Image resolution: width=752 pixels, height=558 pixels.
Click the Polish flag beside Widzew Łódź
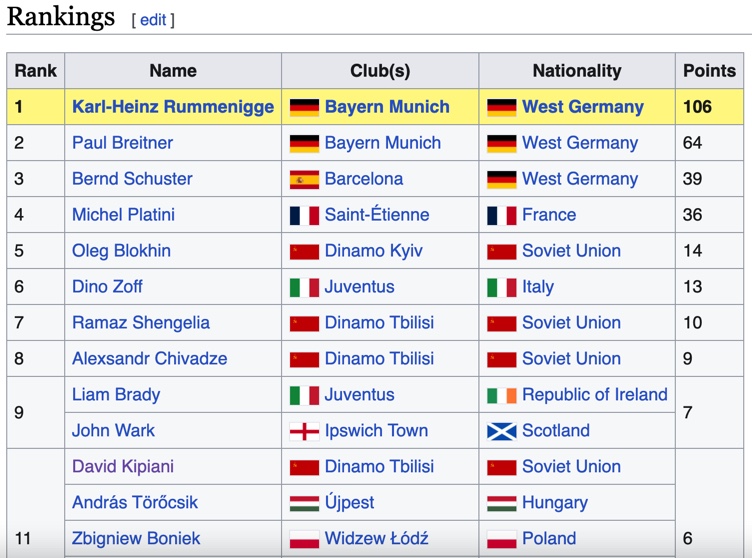(304, 539)
